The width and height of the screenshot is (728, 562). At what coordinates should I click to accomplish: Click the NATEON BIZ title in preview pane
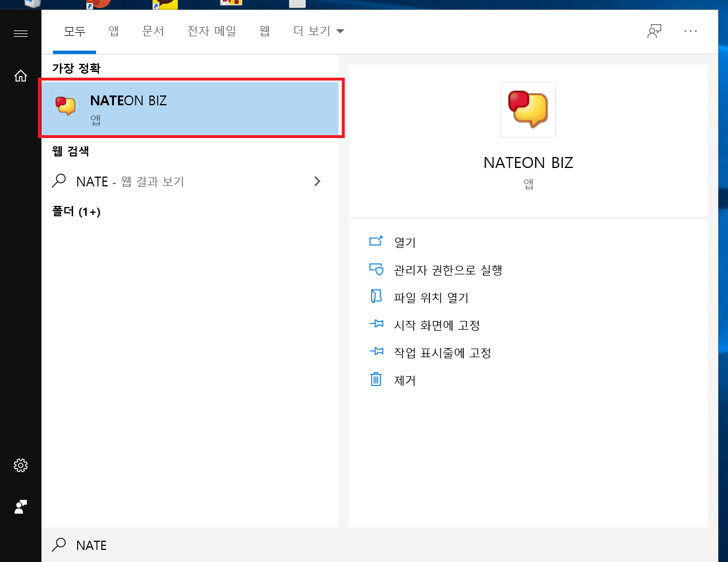528,163
